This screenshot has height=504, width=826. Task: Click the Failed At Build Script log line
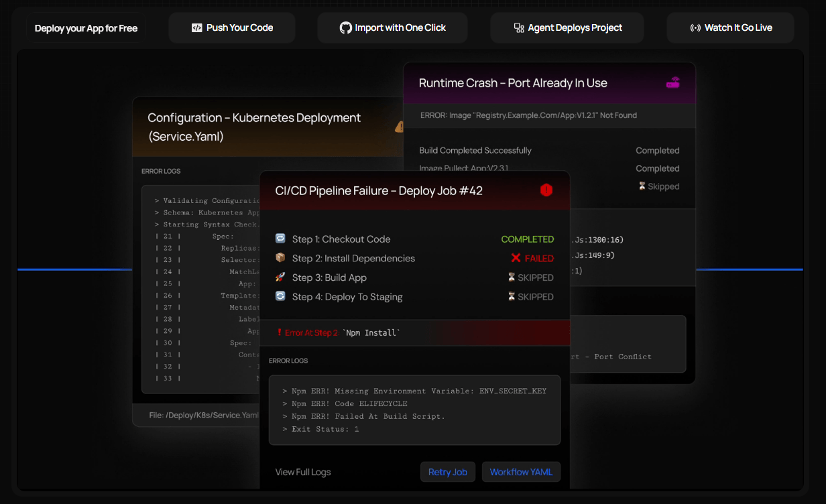pyautogui.click(x=363, y=416)
